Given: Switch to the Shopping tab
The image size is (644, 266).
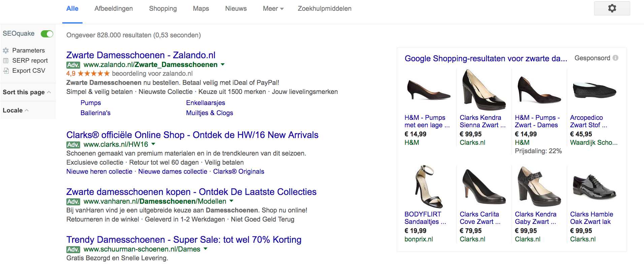Looking at the screenshot, I should [163, 9].
